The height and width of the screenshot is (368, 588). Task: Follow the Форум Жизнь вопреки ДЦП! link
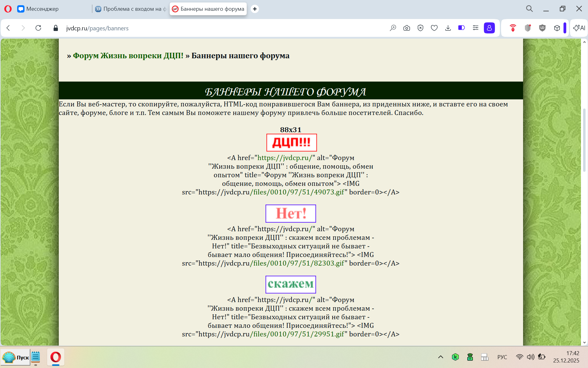tap(128, 56)
